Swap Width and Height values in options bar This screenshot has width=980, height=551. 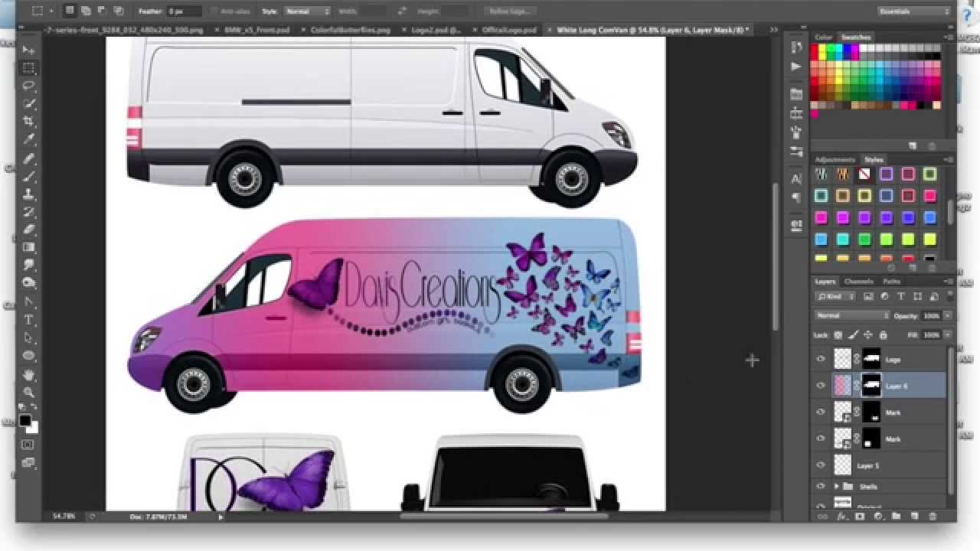[403, 11]
